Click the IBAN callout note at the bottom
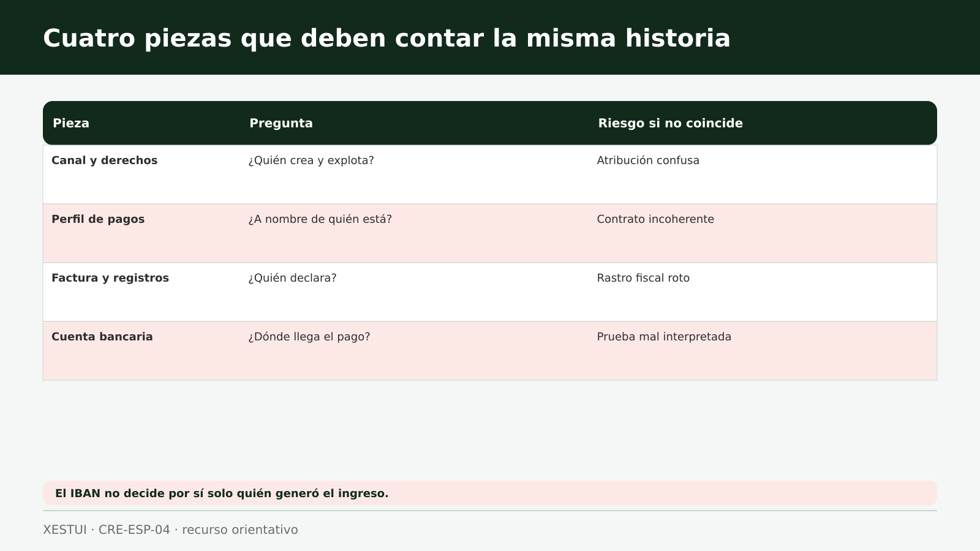Screen dimensions: 980x551 [x=490, y=493]
